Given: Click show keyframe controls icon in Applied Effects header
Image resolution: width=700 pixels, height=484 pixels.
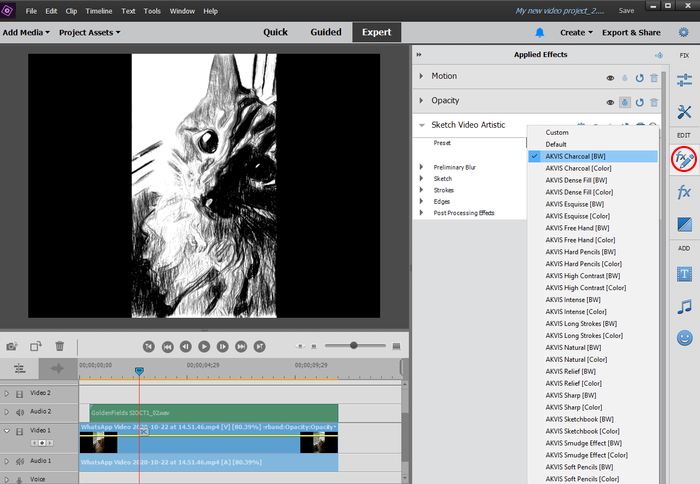Looking at the screenshot, I should pyautogui.click(x=658, y=55).
